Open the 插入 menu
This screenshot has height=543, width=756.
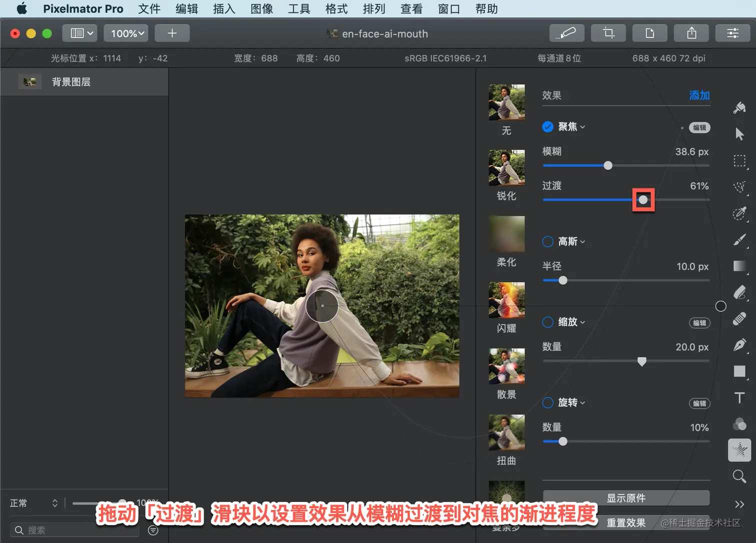224,8
